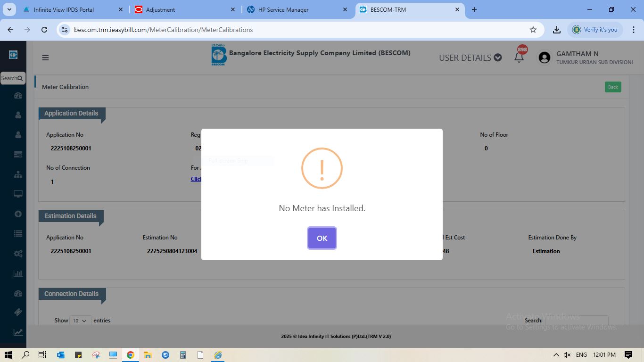The width and height of the screenshot is (644, 362).
Task: Open the list icon in sidebar
Action: pyautogui.click(x=18, y=233)
